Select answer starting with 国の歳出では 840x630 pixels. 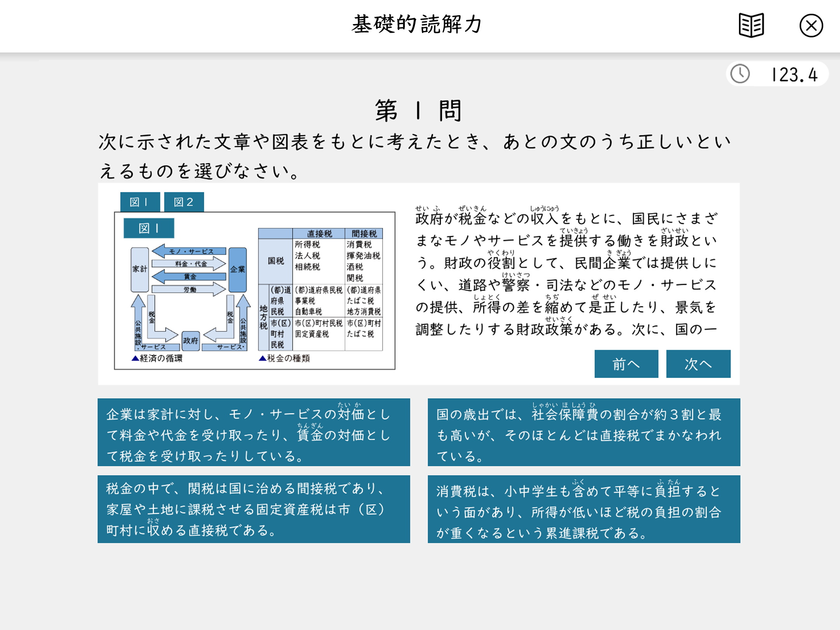[x=584, y=432]
